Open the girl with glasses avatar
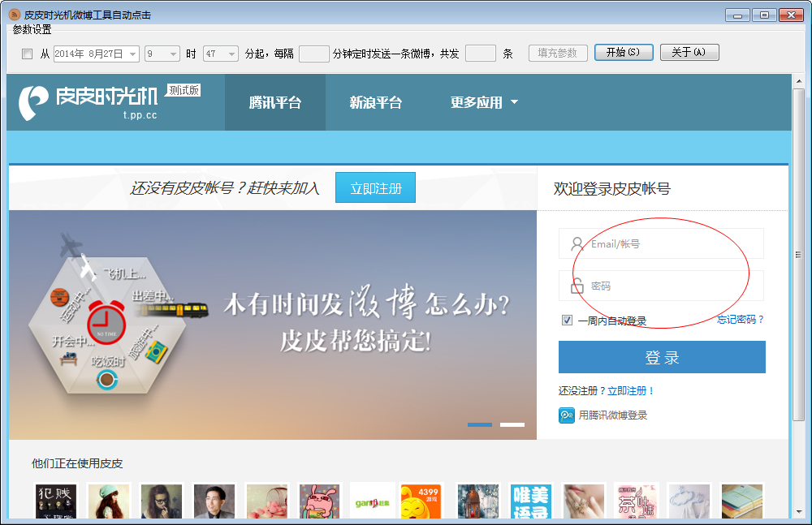812x525 pixels. [x=162, y=501]
